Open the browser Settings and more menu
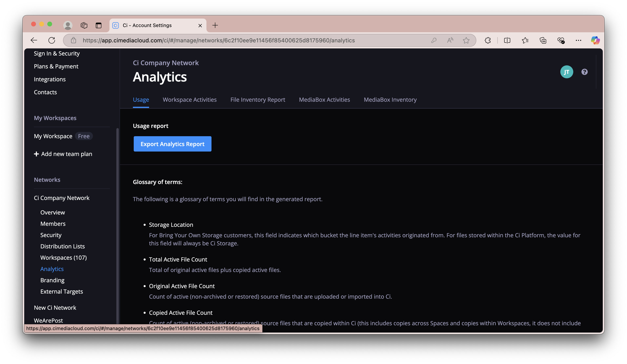This screenshot has width=627, height=364. point(579,40)
